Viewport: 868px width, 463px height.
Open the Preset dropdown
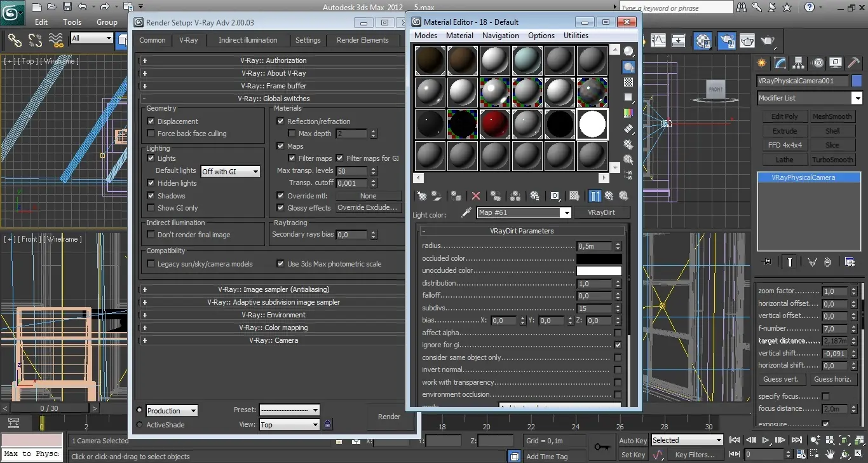point(290,410)
